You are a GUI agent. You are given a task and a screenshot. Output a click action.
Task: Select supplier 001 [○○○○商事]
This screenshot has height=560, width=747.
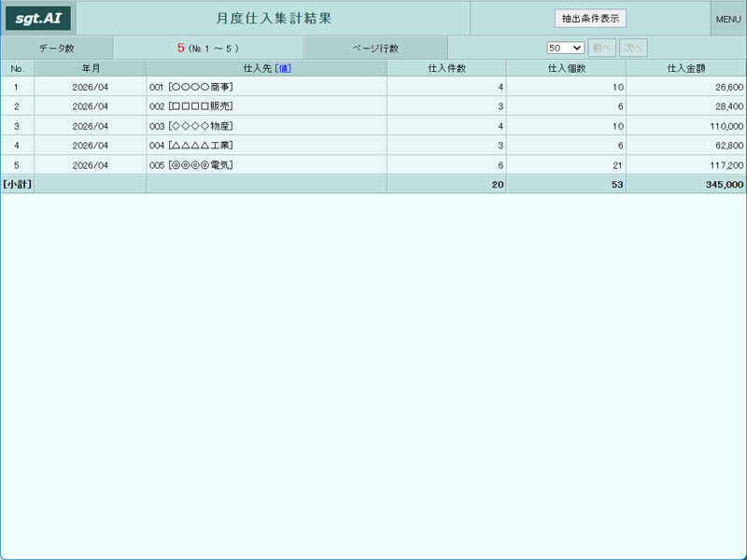(x=191, y=87)
